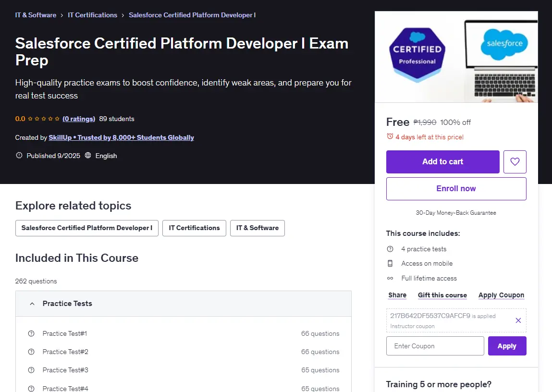
Task: Click the Practice Test#3 question-mark icon
Action: [x=31, y=370]
